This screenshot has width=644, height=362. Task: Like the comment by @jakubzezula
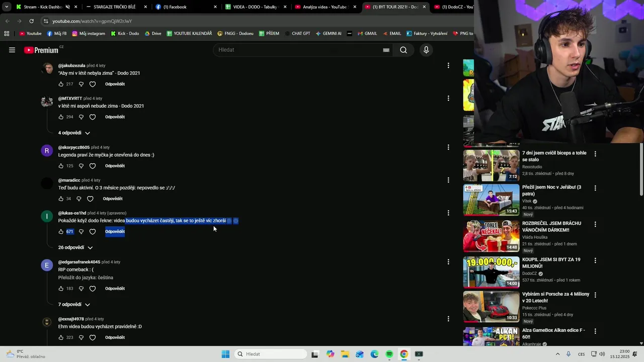point(61,84)
